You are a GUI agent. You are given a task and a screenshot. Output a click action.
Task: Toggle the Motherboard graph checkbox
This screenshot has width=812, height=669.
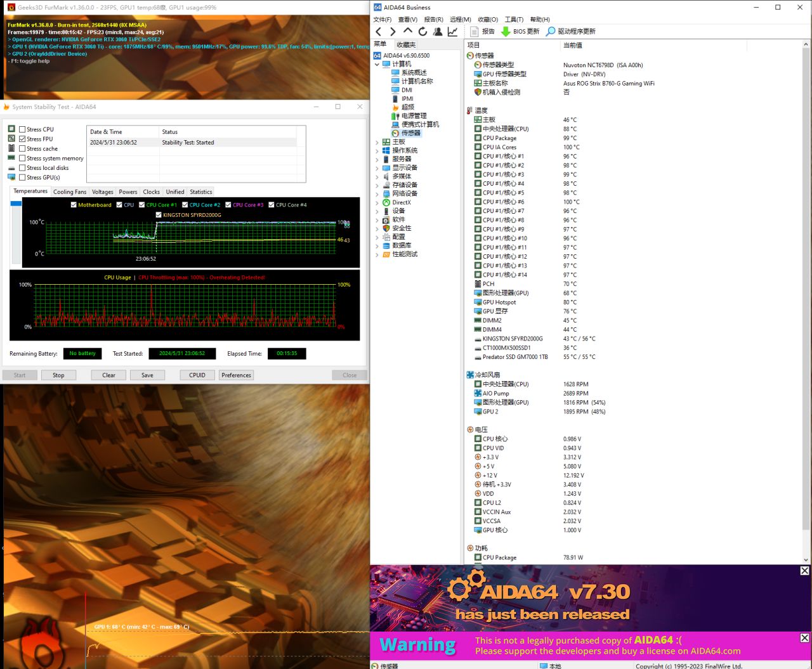pos(74,205)
